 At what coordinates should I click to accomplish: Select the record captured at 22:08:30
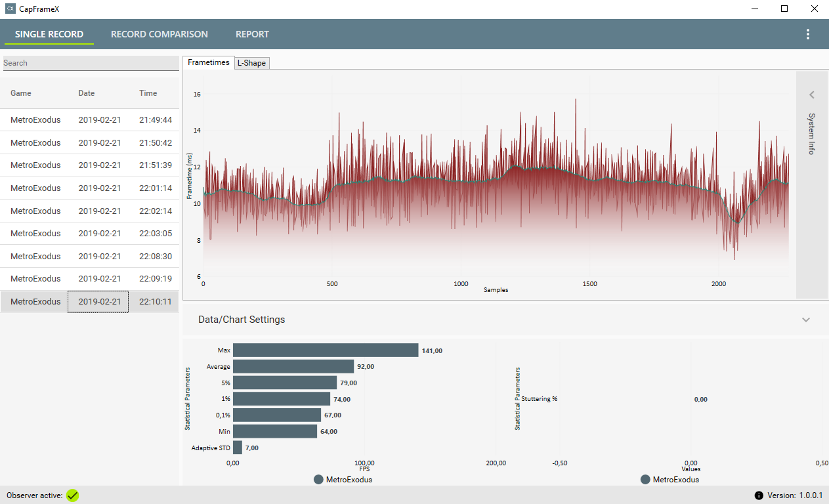coord(89,257)
